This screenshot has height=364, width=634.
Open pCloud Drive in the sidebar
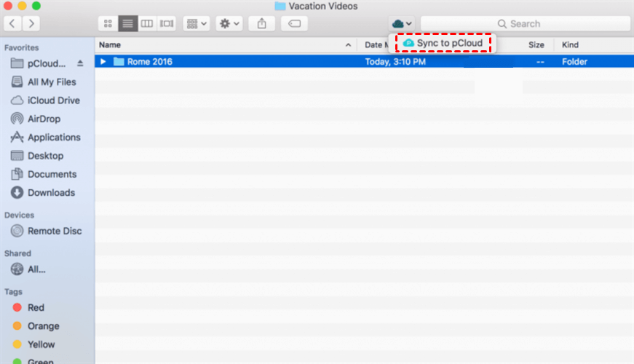click(x=39, y=63)
